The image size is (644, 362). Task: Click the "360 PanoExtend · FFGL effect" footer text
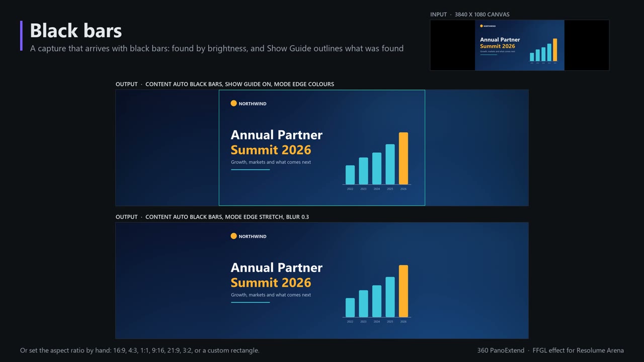click(550, 350)
